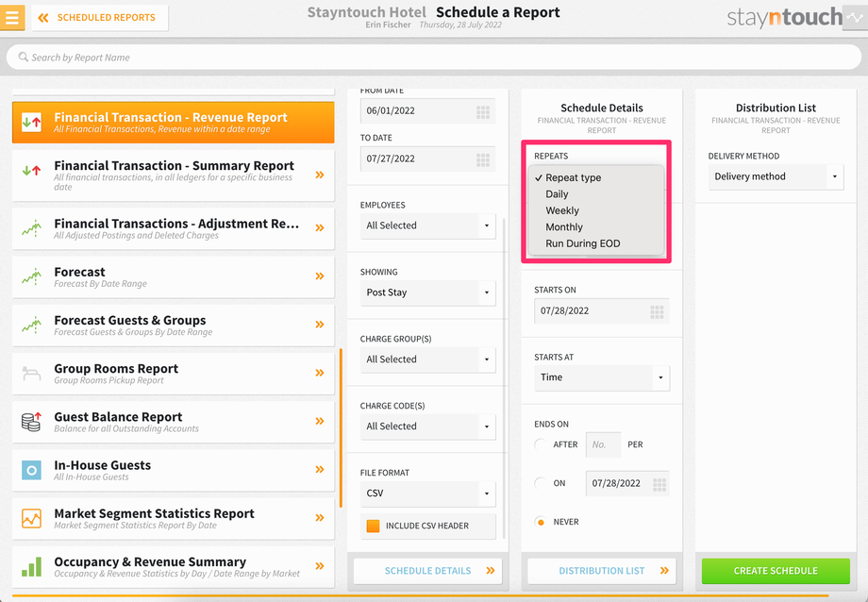Open calendar picker for Ends On date
Screen dimensions: 868x602
click(x=659, y=484)
